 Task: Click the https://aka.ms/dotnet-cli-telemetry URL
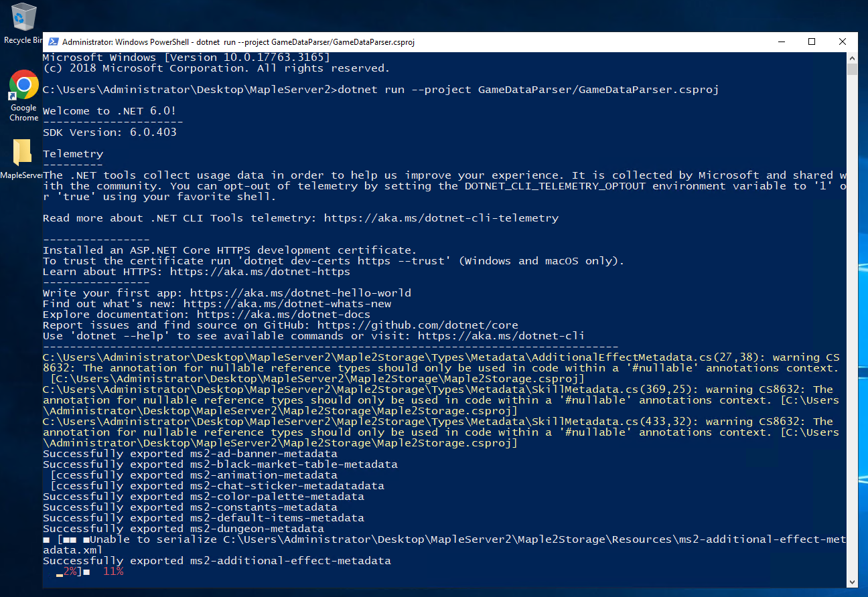point(441,218)
